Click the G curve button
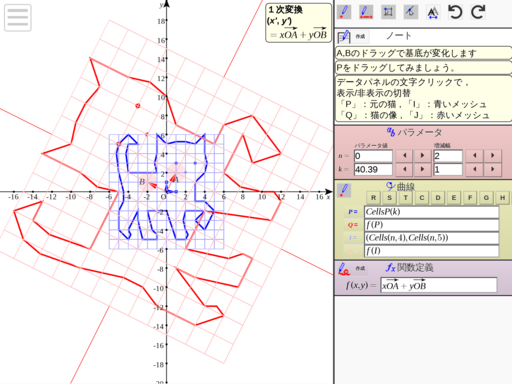The width and height of the screenshot is (512, 384). point(486,198)
